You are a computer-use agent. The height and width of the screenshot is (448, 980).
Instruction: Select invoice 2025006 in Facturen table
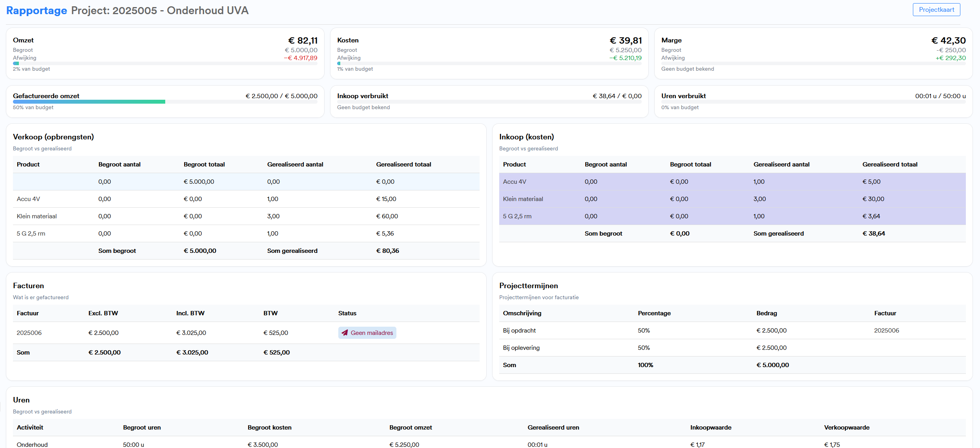pyautogui.click(x=29, y=333)
